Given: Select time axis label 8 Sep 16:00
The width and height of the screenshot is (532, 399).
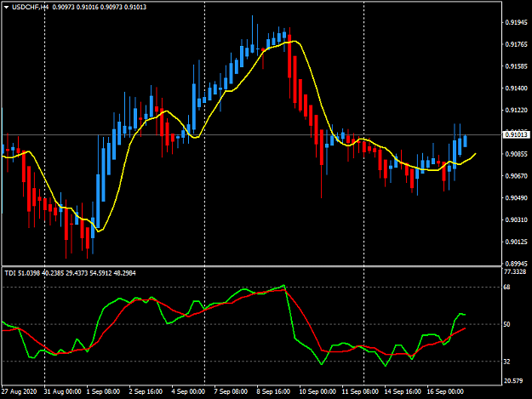Looking at the screenshot, I should point(273,391).
